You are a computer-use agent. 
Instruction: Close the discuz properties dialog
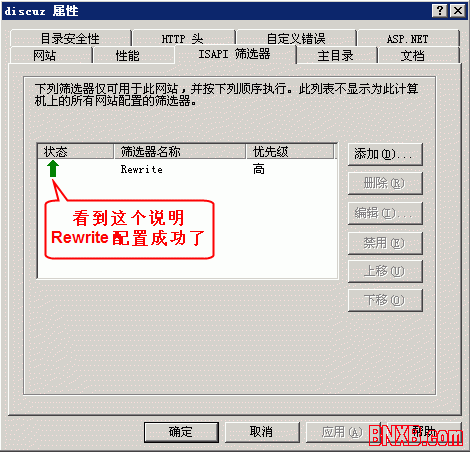(458, 11)
